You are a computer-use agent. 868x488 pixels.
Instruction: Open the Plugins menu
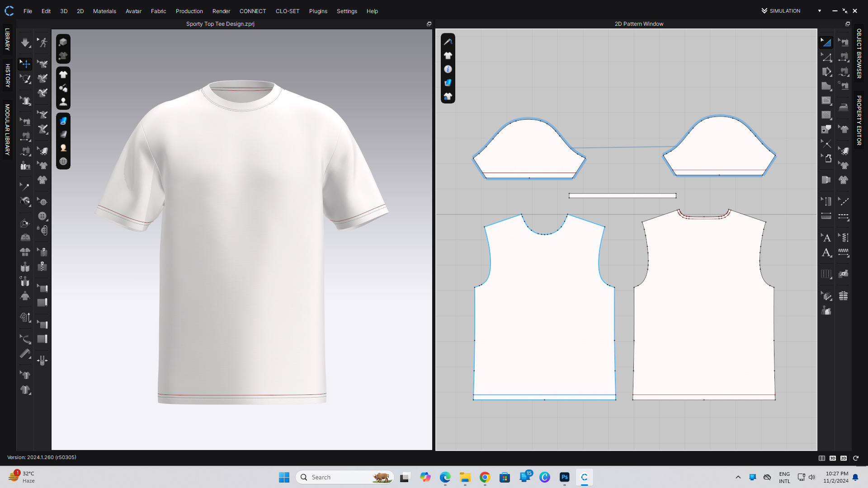coord(318,11)
